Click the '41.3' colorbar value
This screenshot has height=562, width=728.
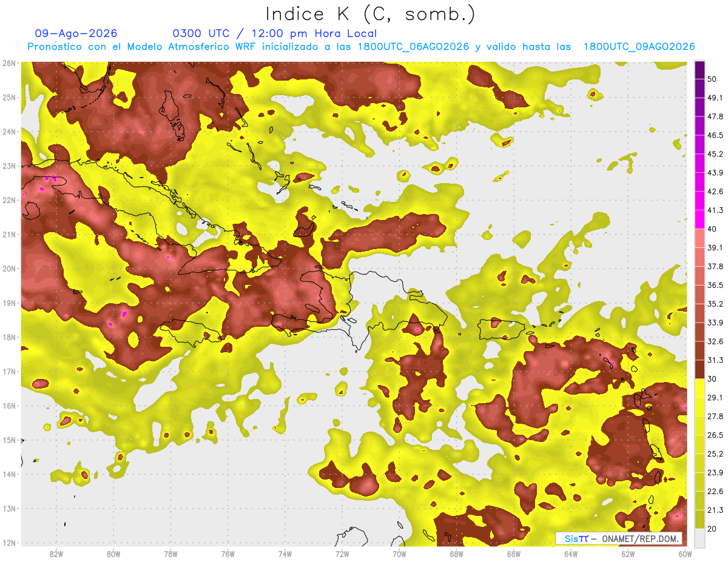pyautogui.click(x=715, y=210)
